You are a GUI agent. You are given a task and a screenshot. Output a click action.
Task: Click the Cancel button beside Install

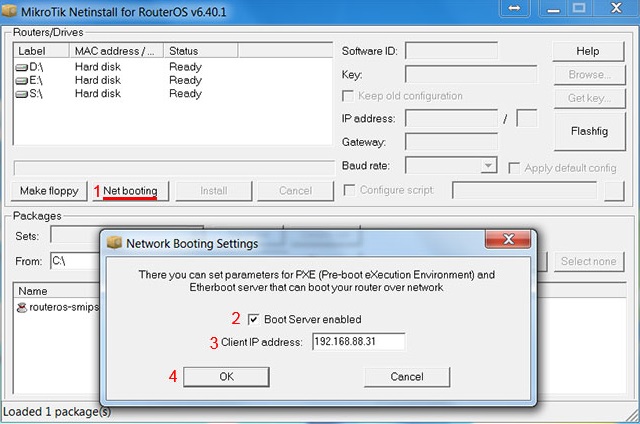point(296,191)
